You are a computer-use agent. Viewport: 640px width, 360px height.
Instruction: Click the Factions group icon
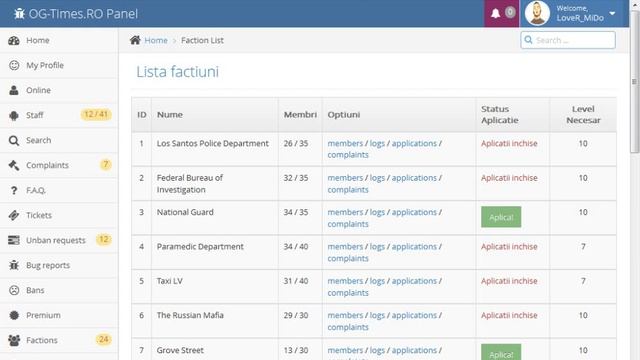click(14, 340)
